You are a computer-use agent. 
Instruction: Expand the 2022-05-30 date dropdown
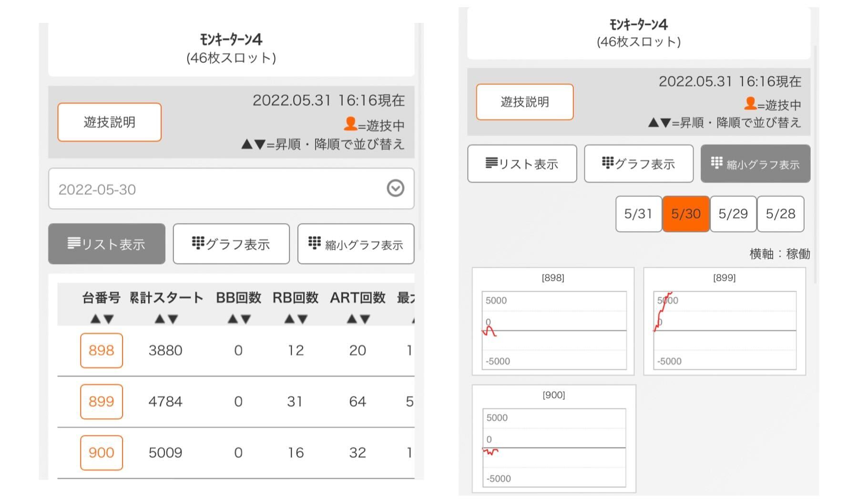click(231, 189)
